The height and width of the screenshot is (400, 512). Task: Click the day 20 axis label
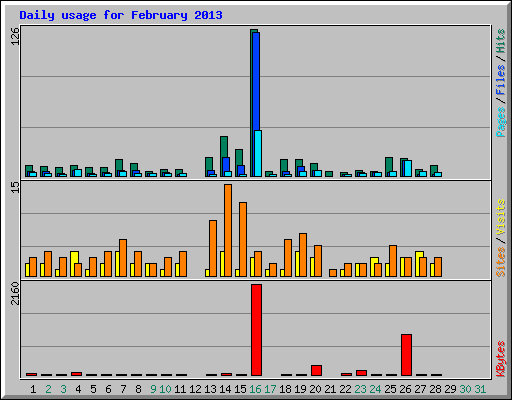point(315,389)
